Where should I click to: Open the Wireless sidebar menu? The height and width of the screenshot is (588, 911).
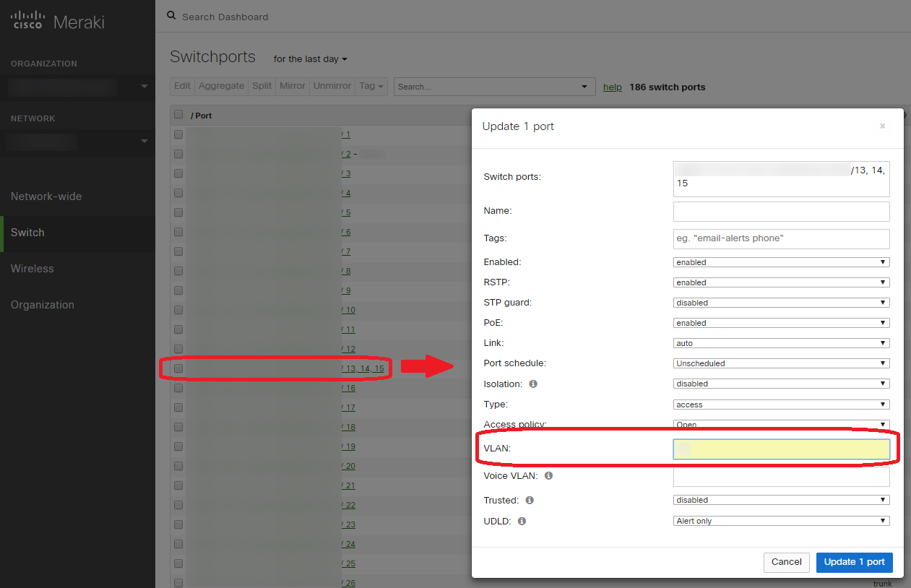pos(33,269)
